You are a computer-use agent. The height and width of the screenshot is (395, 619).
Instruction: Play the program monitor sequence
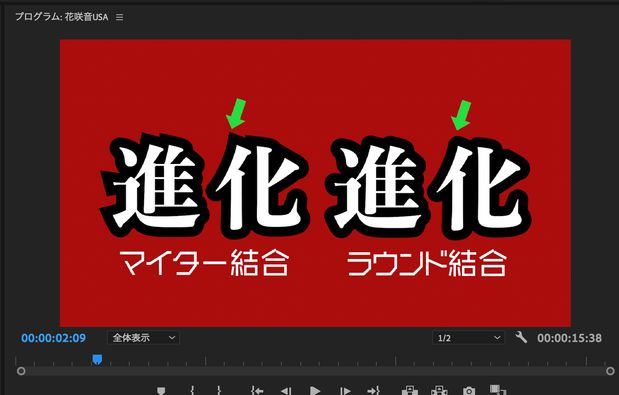315,391
